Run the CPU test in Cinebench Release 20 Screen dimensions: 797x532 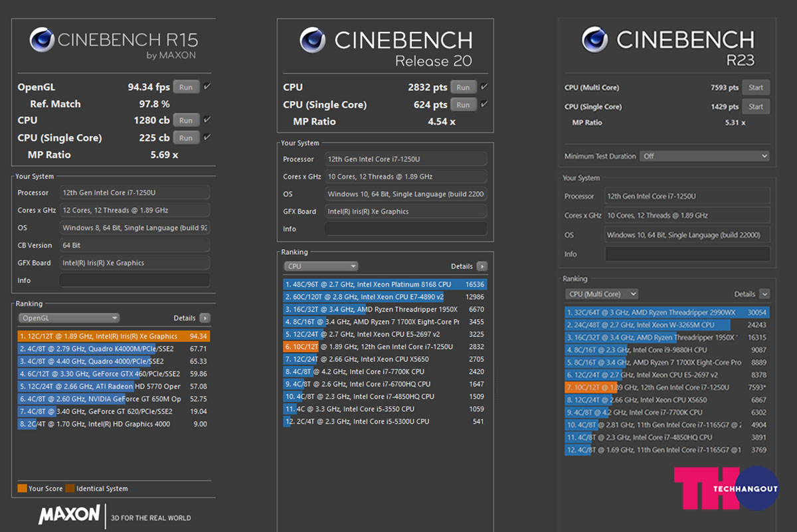(463, 88)
